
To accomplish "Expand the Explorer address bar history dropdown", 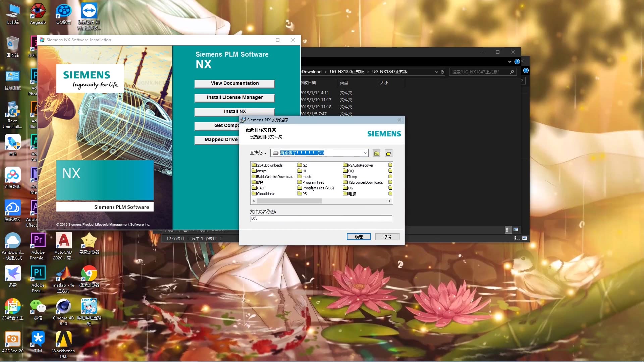I will point(436,72).
